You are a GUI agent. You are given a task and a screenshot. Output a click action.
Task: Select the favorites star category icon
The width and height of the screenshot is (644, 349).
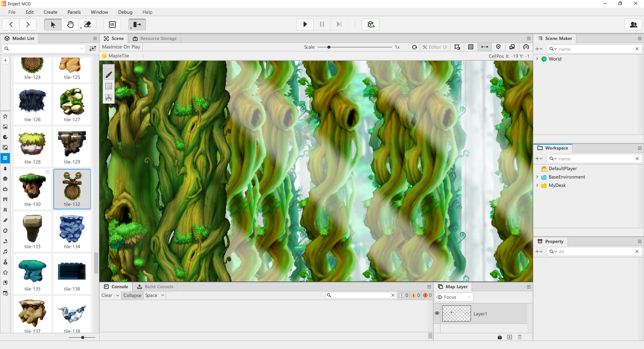click(x=5, y=116)
